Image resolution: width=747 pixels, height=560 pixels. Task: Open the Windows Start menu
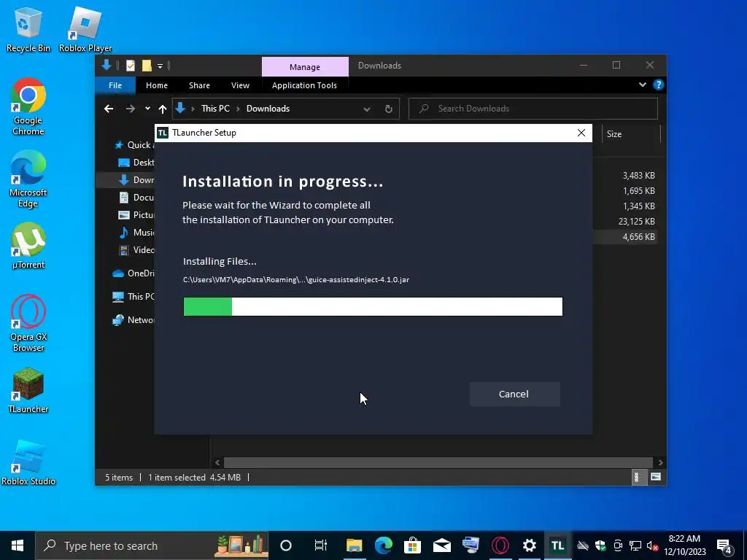[18, 545]
